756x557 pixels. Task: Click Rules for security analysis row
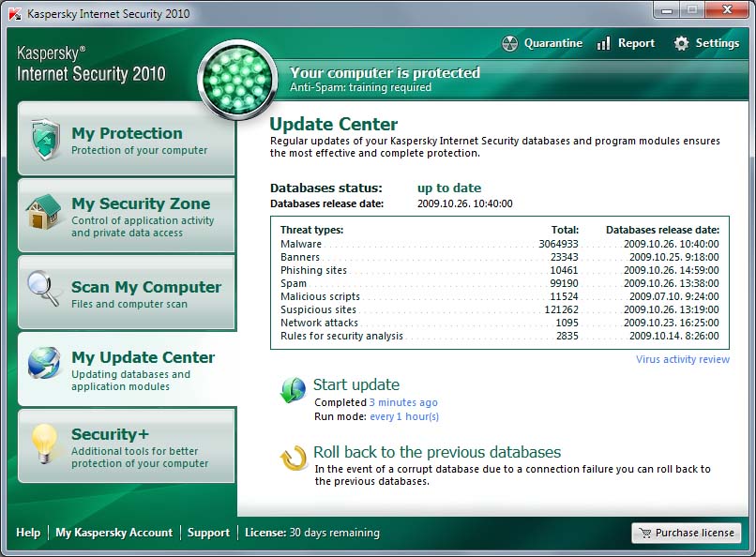click(x=500, y=336)
